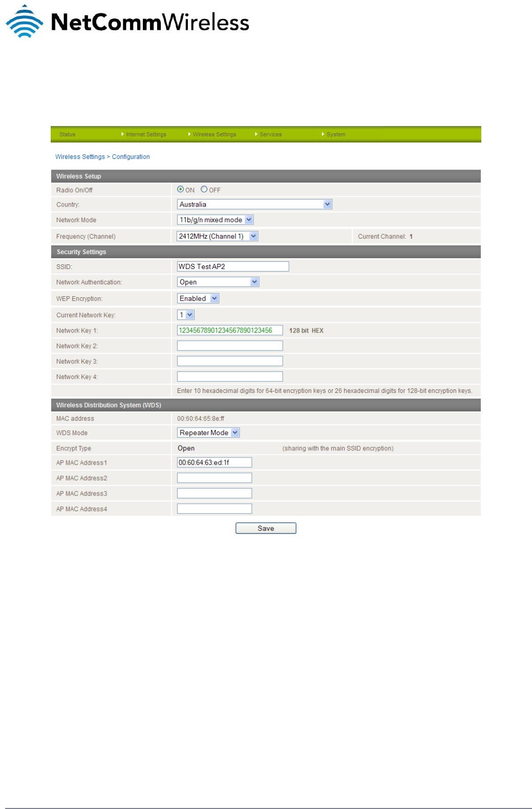The height and width of the screenshot is (809, 532).
Task: Click the AP MAC Address2 field
Action: point(215,478)
